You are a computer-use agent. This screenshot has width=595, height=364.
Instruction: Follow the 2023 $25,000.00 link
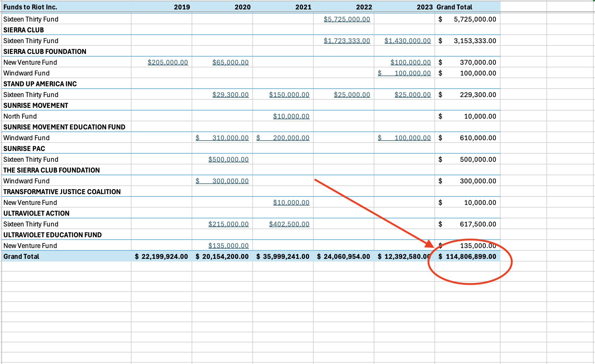[x=413, y=95]
